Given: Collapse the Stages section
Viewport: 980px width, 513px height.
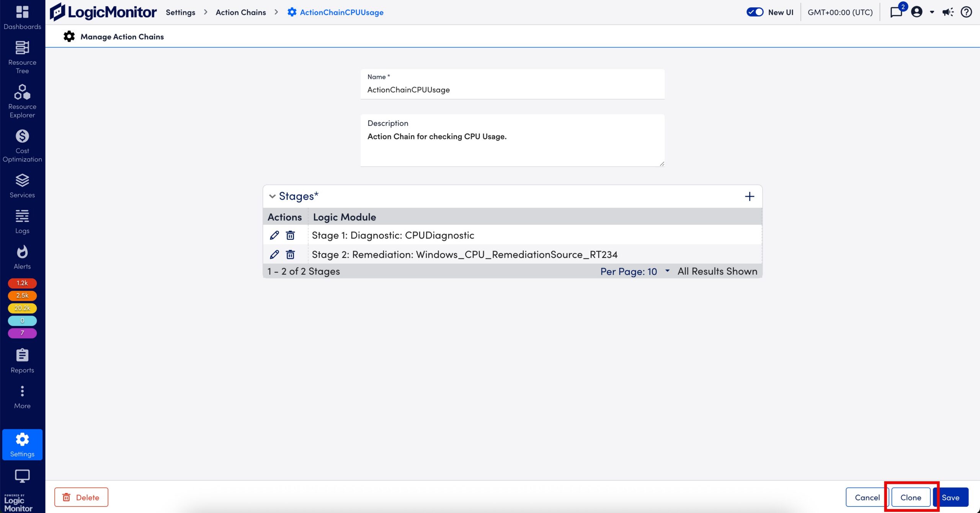Looking at the screenshot, I should click(272, 196).
